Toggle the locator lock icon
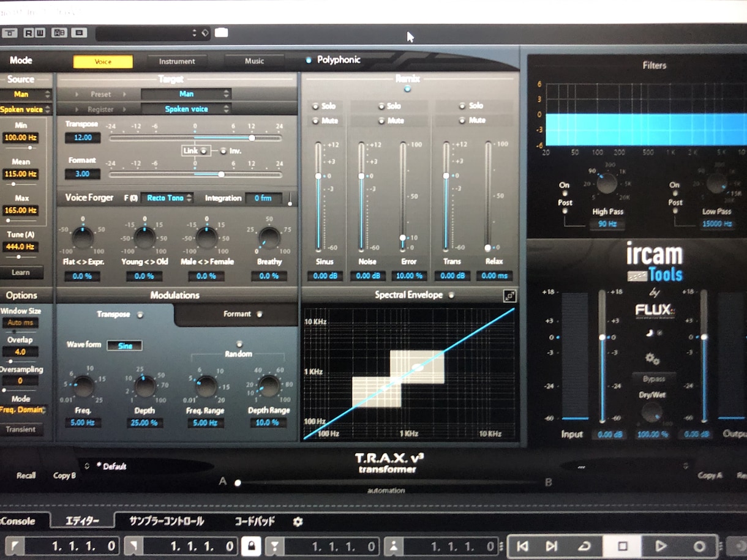The height and width of the screenshot is (560, 747). tap(251, 546)
